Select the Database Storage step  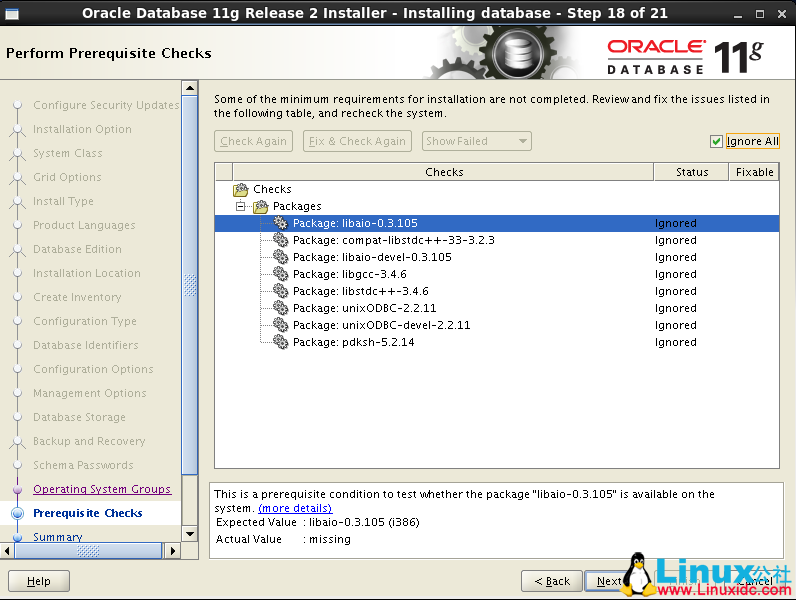pyautogui.click(x=79, y=417)
